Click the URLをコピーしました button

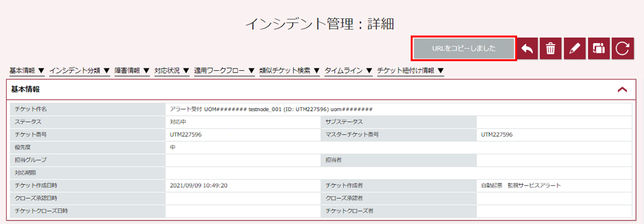[464, 48]
